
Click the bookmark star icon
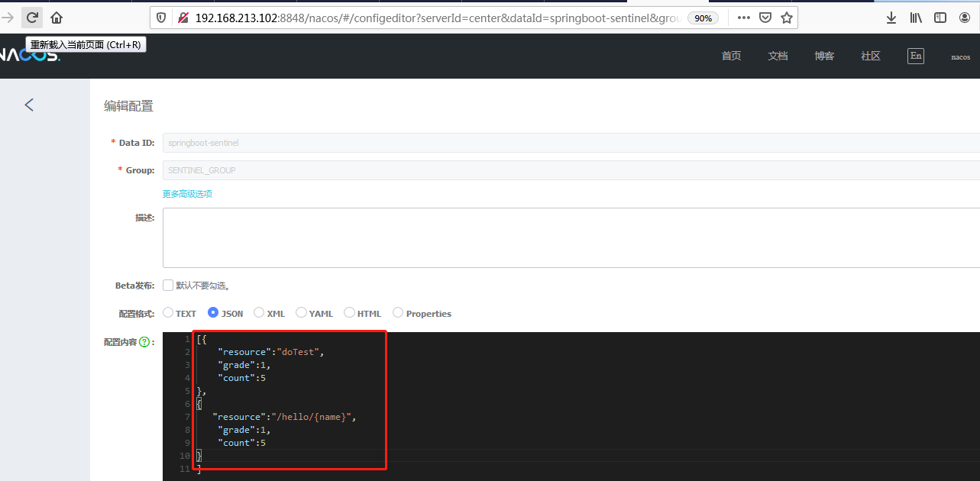[x=786, y=17]
